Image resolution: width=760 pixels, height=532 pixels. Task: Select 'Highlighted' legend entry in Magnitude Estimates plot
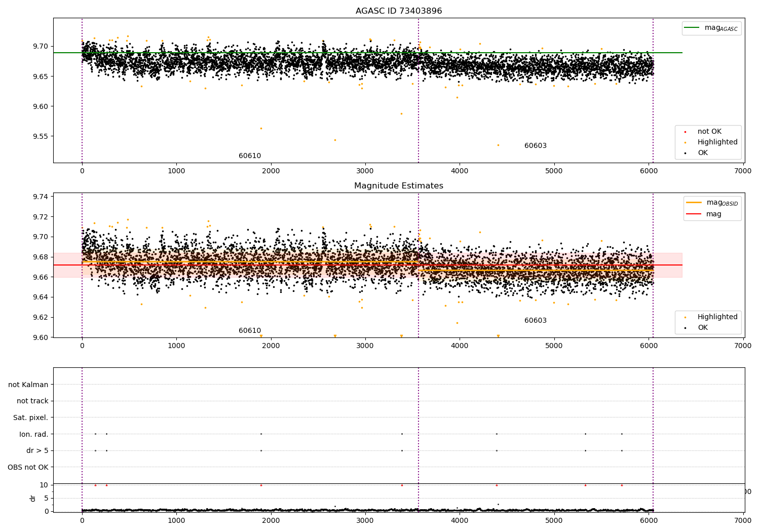click(x=717, y=317)
